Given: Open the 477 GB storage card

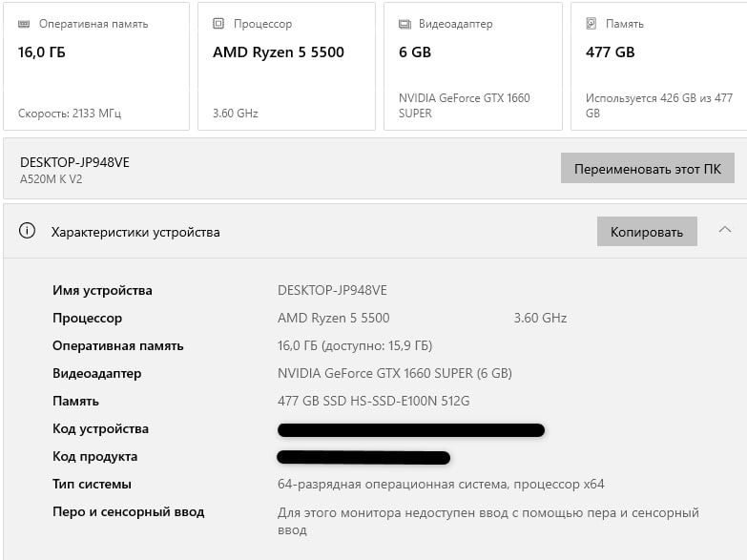Looking at the screenshot, I should (x=658, y=66).
